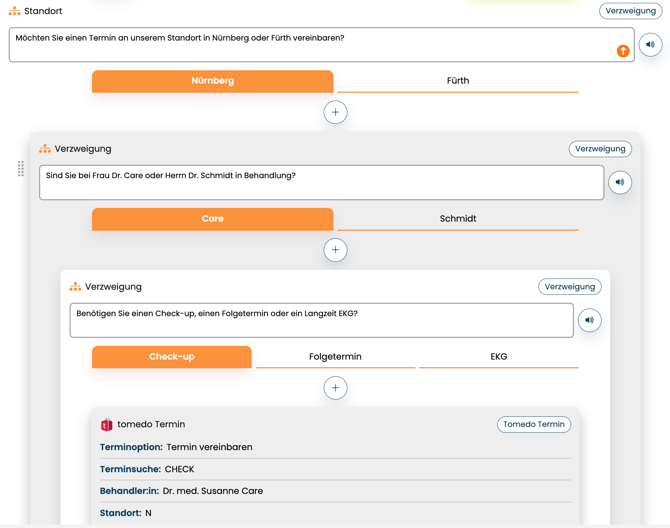The image size is (670, 528).
Task: Play audio for the Check-up question
Action: [589, 321]
